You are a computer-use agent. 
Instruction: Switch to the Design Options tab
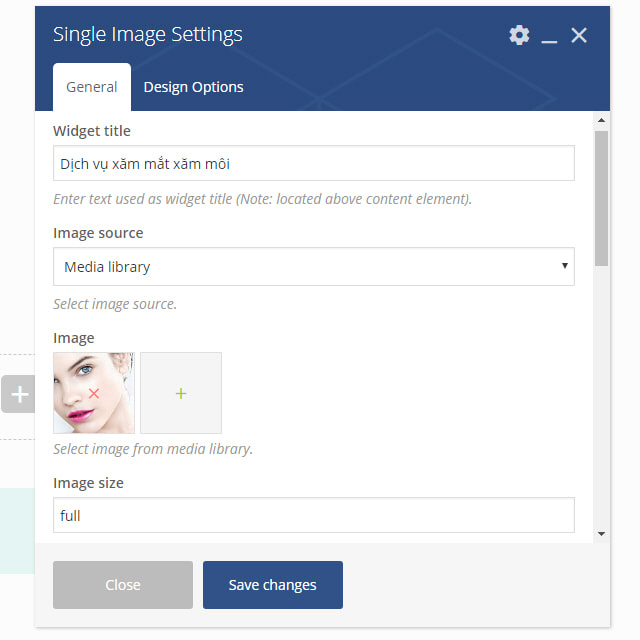(x=193, y=87)
